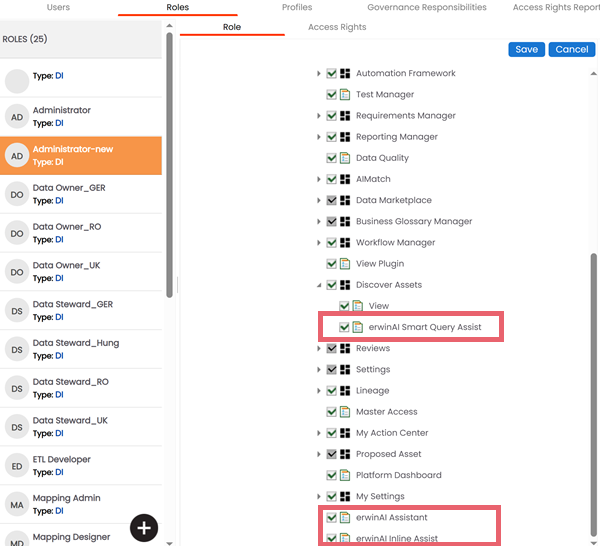Click the Test Manager page icon

(345, 95)
